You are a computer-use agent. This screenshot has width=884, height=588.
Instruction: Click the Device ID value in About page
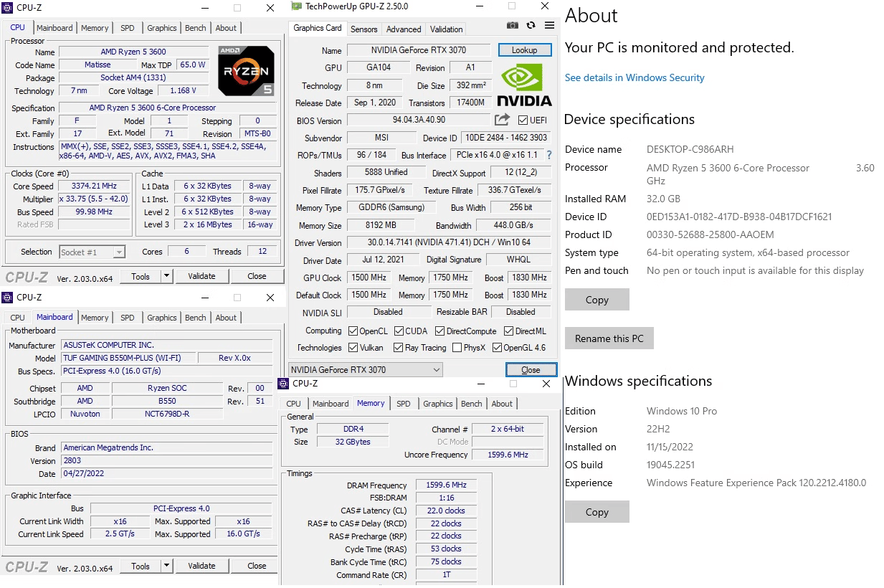tap(739, 217)
